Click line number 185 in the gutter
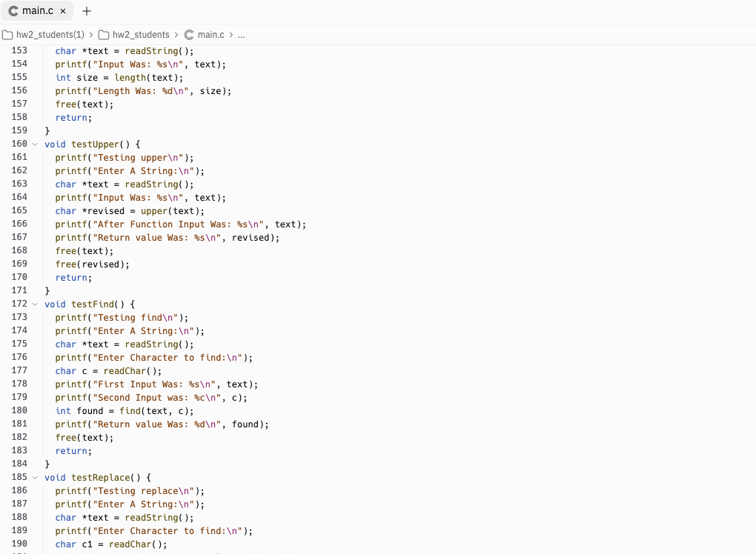Image resolution: width=756 pixels, height=554 pixels. (x=19, y=477)
